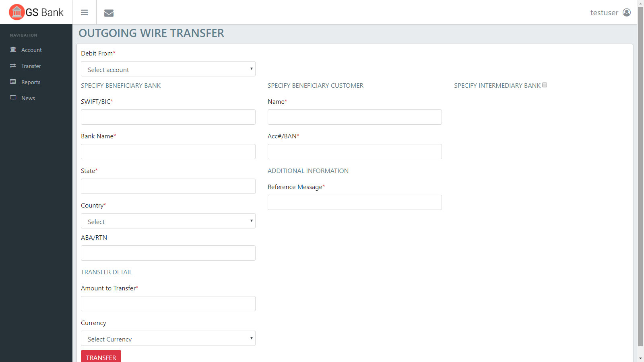644x362 pixels.
Task: Click the GS Bank logo icon
Action: click(17, 12)
